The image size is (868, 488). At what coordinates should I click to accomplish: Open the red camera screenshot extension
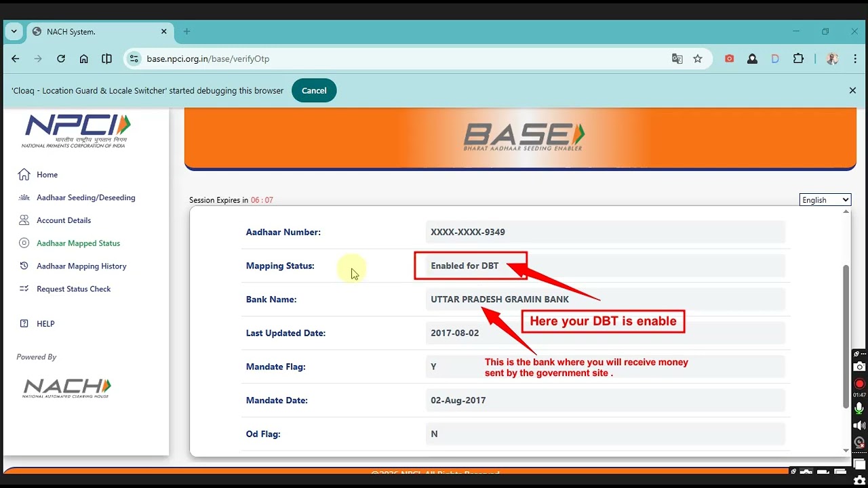730,59
